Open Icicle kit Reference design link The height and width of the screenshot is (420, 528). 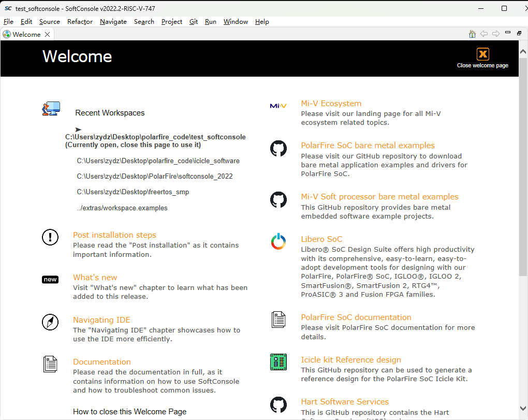(x=351, y=360)
